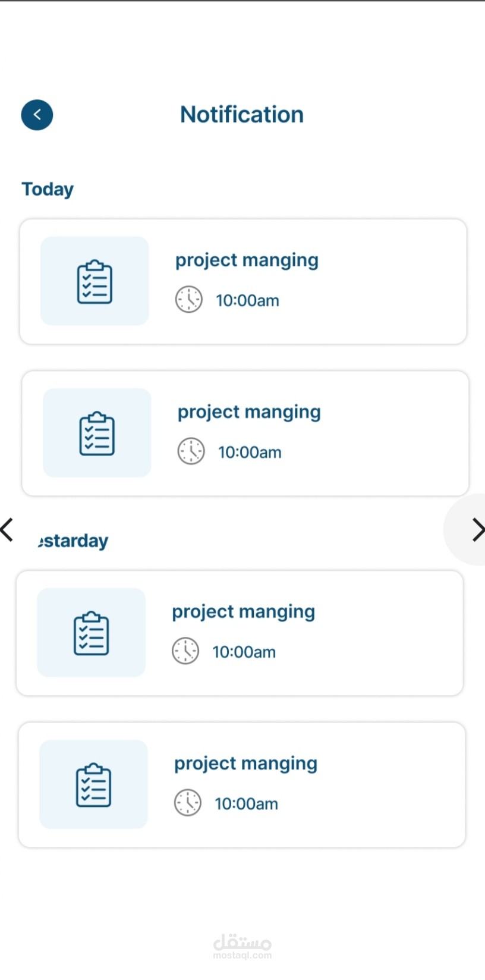
Task: Click clipboard icon in second Today notification
Action: coord(97,433)
